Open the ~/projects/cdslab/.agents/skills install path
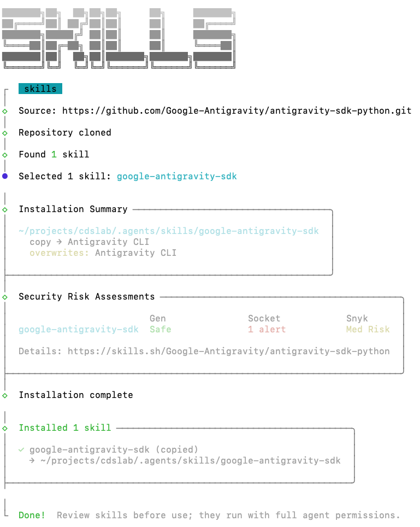 169,231
